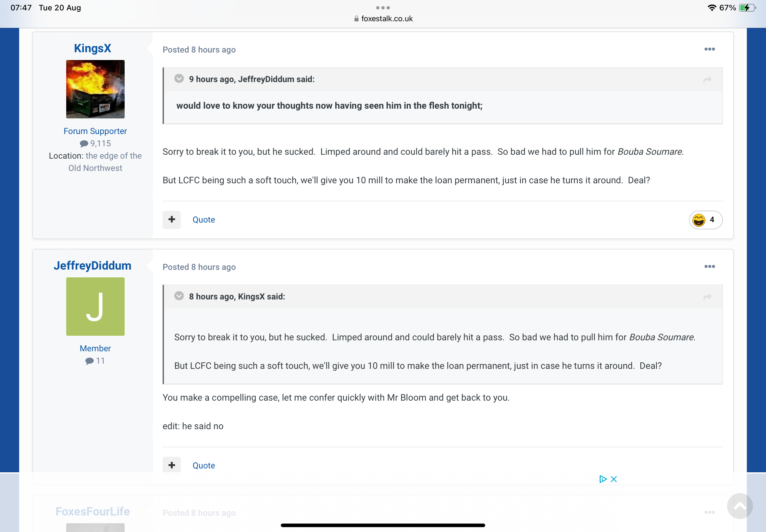Go to JeffreyDiddum's original quoted post arrow
Viewport: 766px width, 532px height.
[707, 80]
